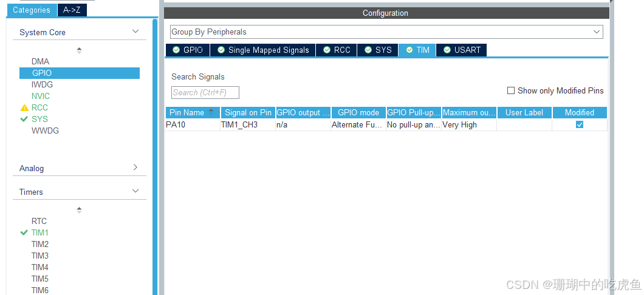Open NVIC configuration
Viewport: 644px width, 295px height.
[40, 96]
